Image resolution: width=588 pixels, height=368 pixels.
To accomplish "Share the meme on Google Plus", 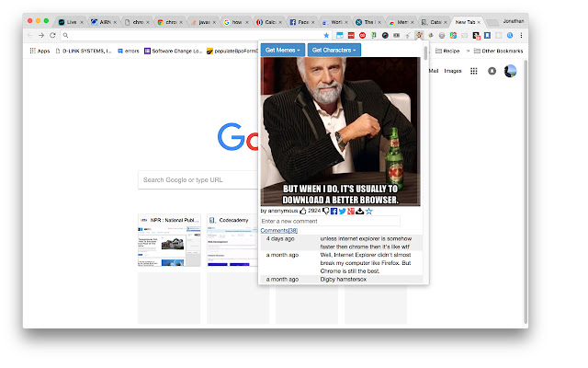I will tap(351, 211).
